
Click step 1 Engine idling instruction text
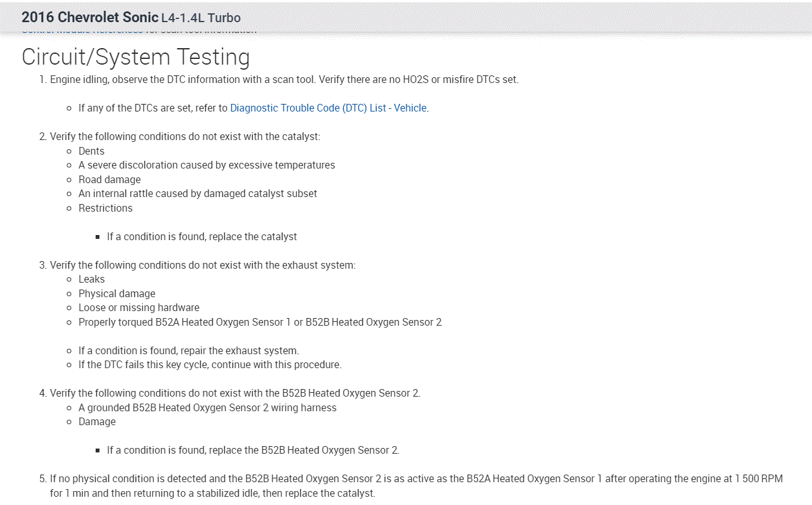pos(284,80)
